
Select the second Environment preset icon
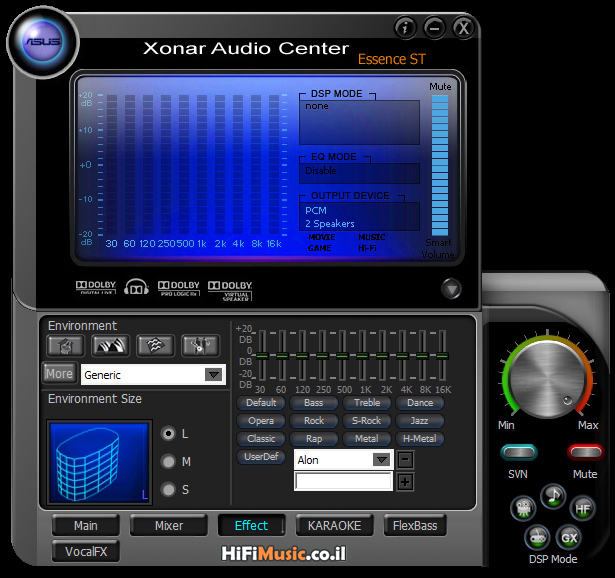[x=110, y=345]
